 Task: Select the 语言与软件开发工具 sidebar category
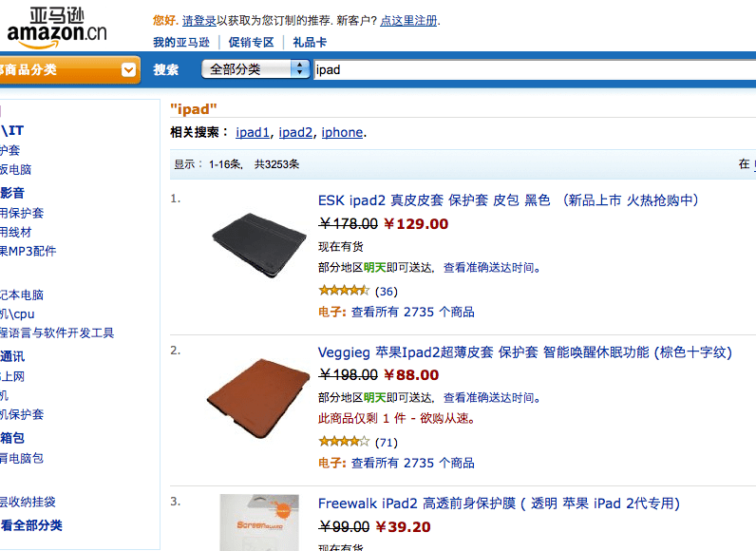57,332
